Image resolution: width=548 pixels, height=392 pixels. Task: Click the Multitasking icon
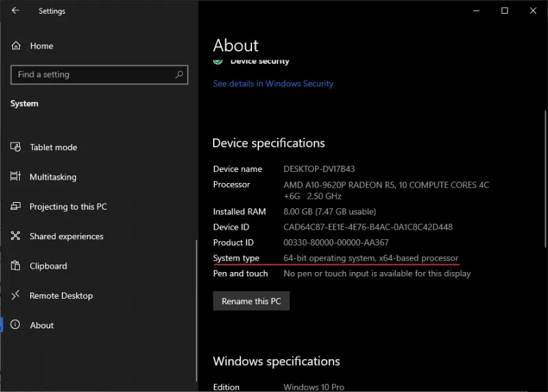coord(16,177)
